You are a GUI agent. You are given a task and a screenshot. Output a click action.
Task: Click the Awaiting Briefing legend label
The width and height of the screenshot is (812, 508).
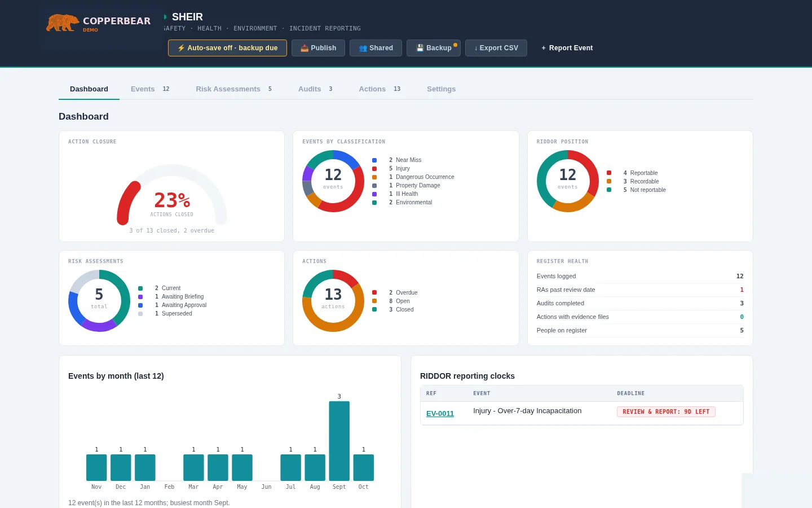[x=183, y=297]
